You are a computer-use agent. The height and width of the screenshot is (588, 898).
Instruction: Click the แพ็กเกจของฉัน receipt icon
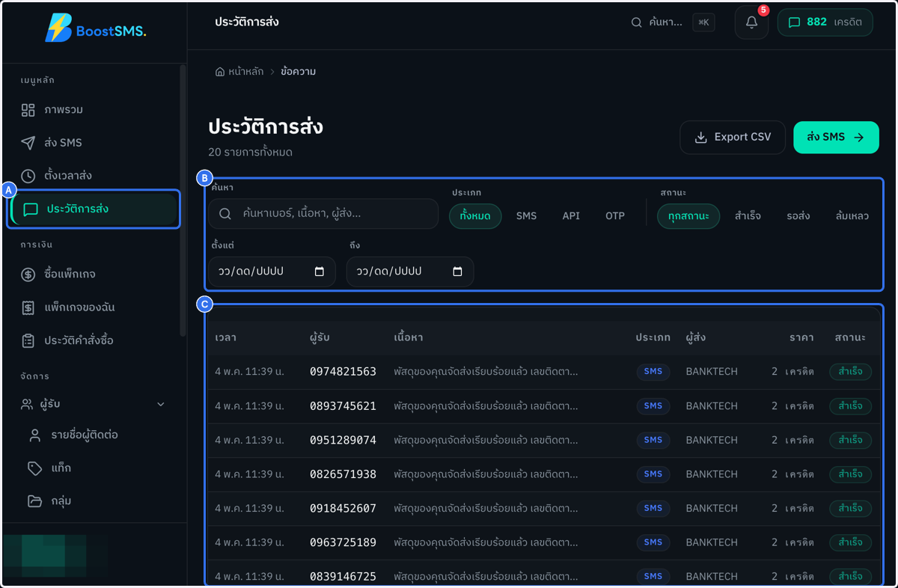click(28, 307)
